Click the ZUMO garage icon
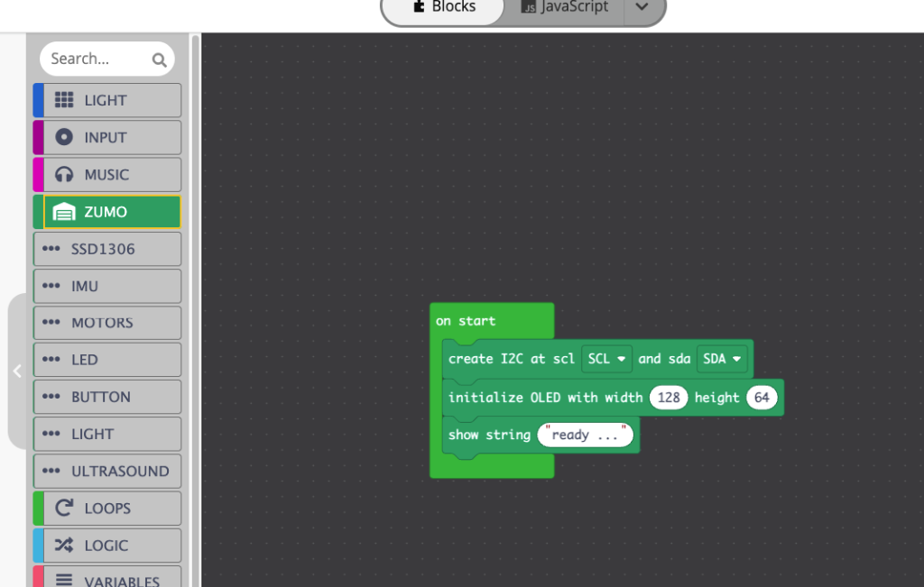 [x=64, y=212]
